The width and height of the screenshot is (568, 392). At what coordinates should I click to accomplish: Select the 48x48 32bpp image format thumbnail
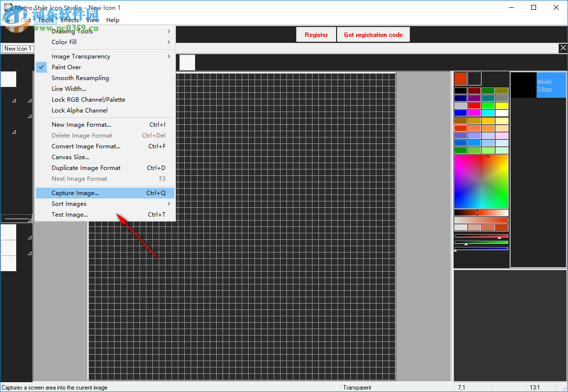pos(538,85)
